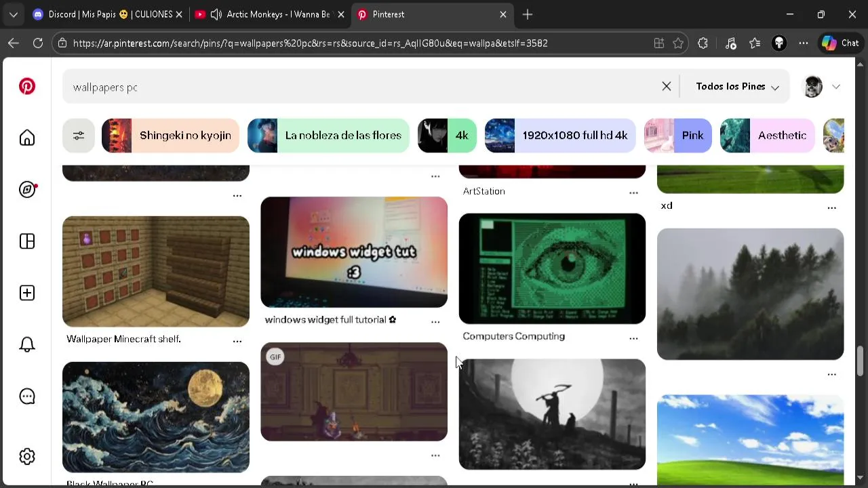Image resolution: width=868 pixels, height=488 pixels.
Task: Filter by Pink chip
Action: [678, 136]
